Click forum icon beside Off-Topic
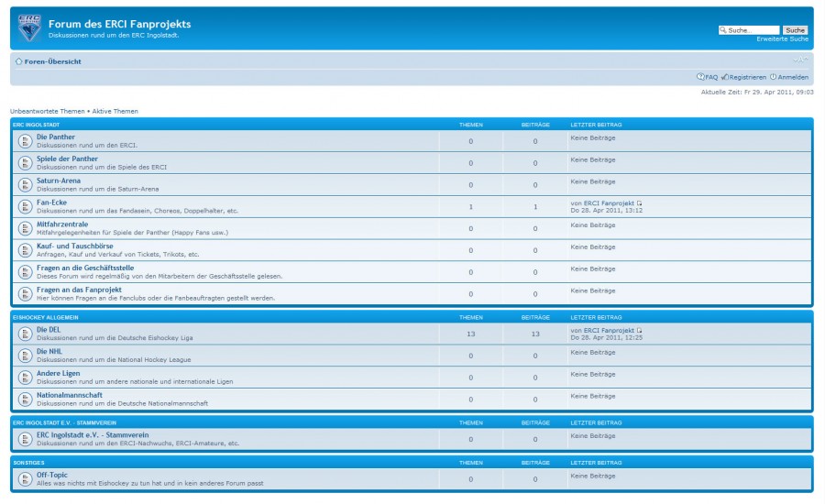The image size is (825, 504). [x=25, y=479]
